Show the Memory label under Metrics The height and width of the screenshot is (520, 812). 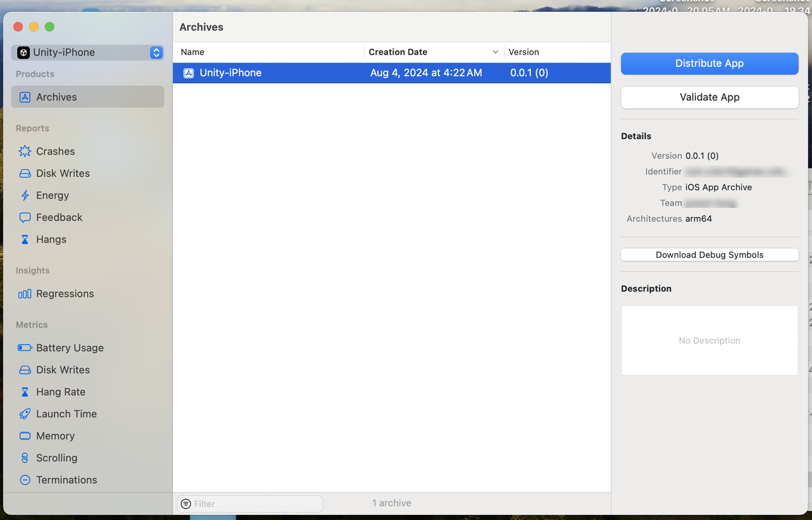55,436
